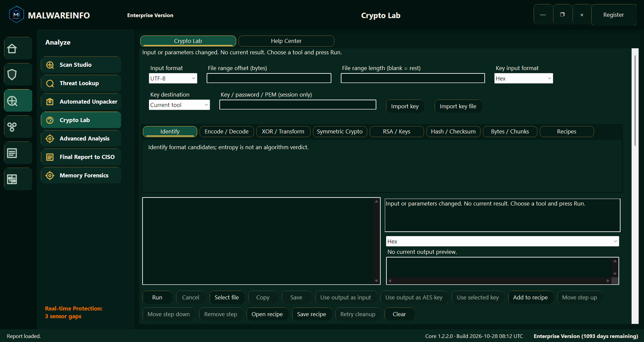Open the Bytes / Chunks tab

coord(510,131)
